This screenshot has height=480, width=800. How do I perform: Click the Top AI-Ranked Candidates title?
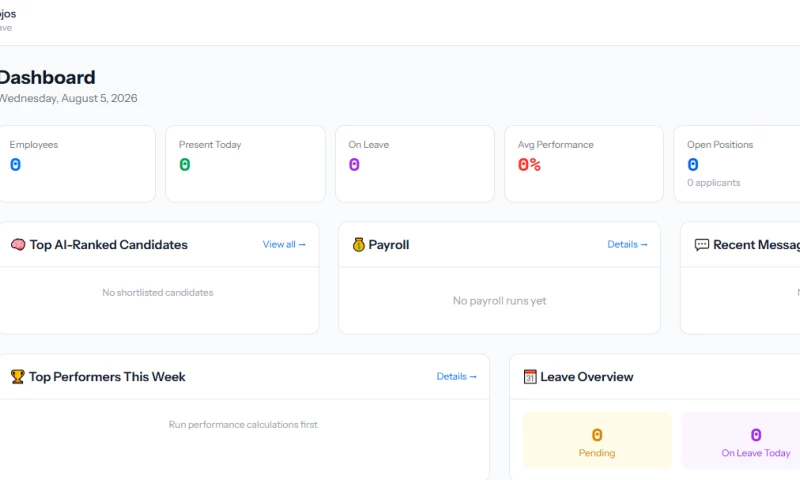coord(109,245)
